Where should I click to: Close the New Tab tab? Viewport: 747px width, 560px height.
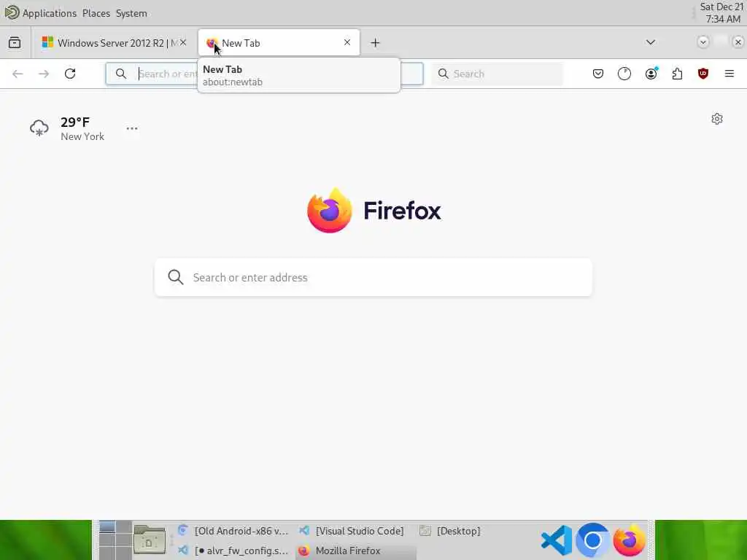[x=347, y=42]
